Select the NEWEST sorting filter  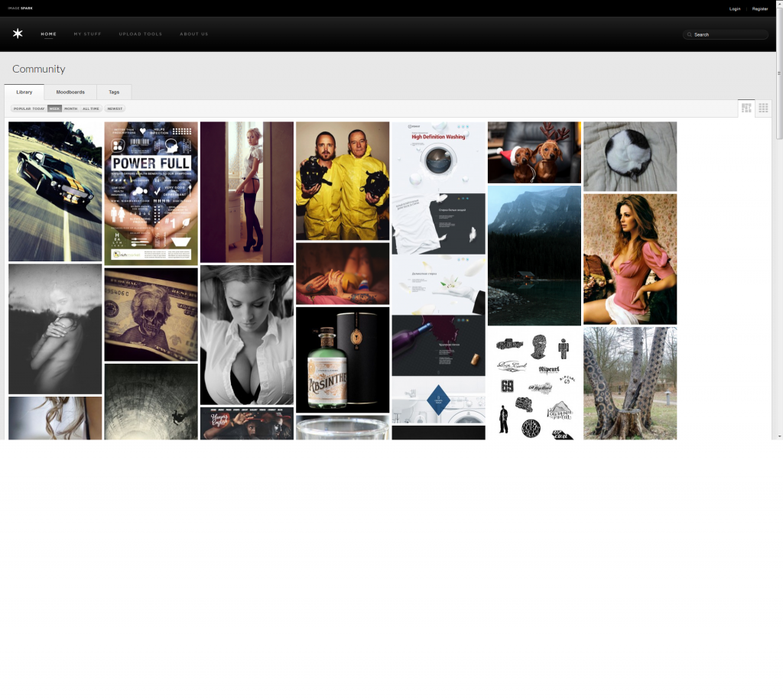(x=115, y=109)
